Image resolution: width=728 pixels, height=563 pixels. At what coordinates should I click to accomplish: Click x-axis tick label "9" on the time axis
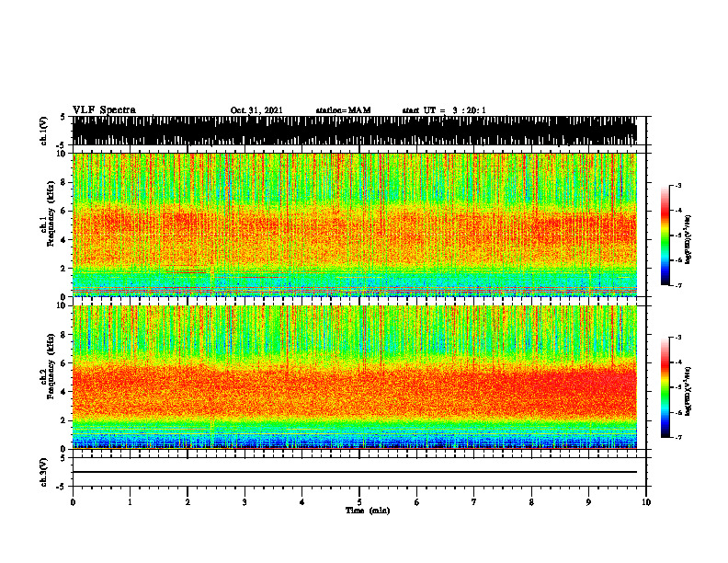coord(588,502)
